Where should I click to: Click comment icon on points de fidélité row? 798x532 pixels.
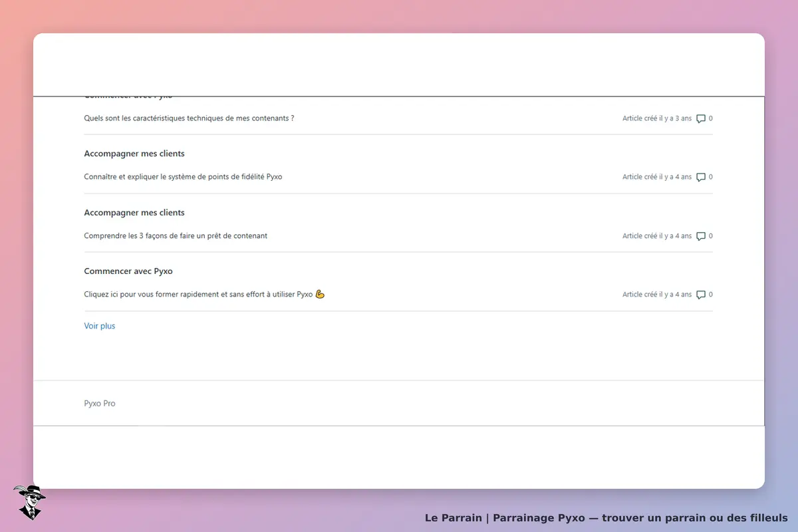coord(701,178)
